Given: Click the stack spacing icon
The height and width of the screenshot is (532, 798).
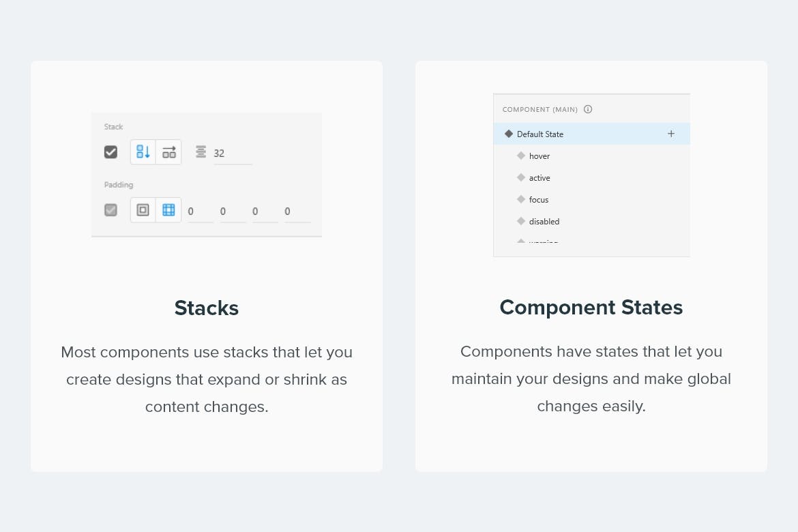Looking at the screenshot, I should point(201,152).
